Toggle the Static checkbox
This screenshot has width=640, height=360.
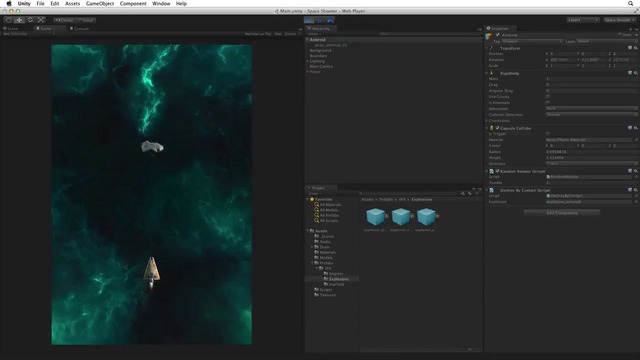pyautogui.click(x=620, y=34)
